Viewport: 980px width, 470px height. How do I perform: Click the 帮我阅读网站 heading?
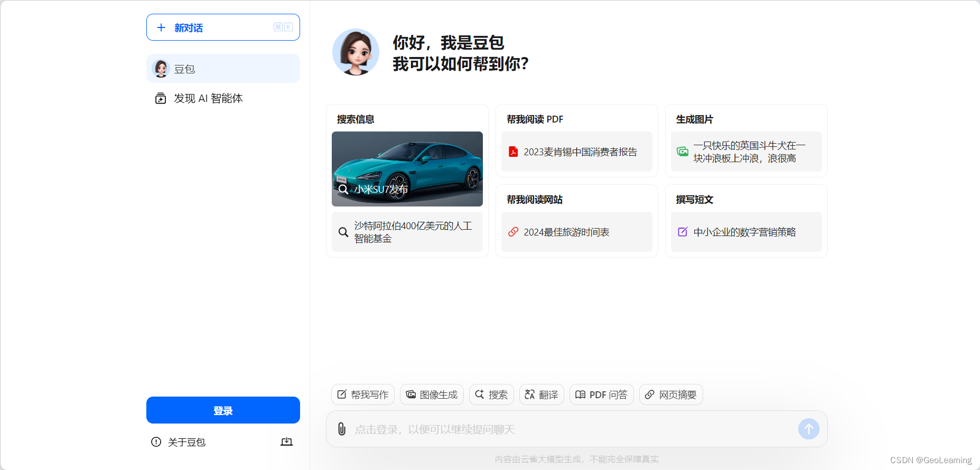tap(535, 200)
